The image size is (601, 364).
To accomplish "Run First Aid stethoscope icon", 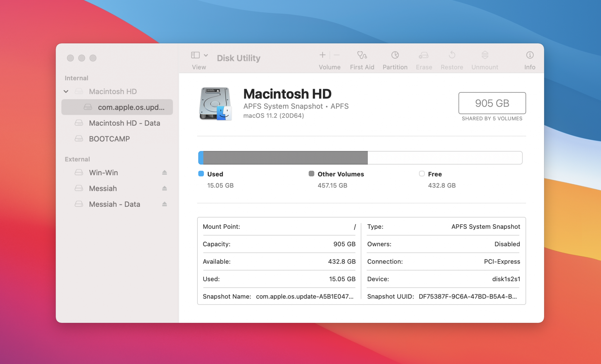I will coord(362,55).
